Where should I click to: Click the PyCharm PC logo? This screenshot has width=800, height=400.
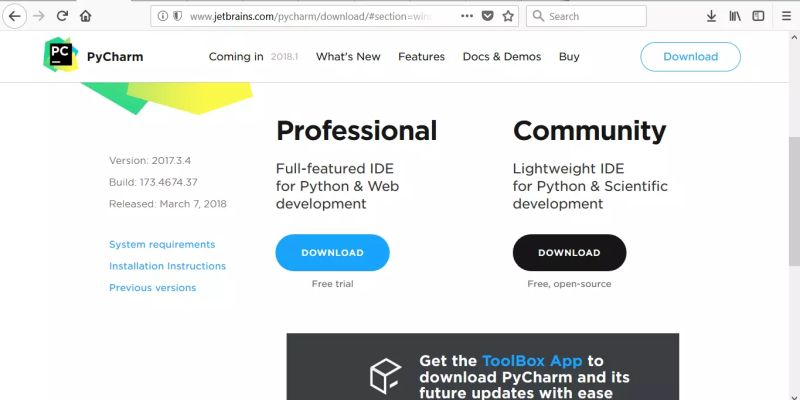61,55
